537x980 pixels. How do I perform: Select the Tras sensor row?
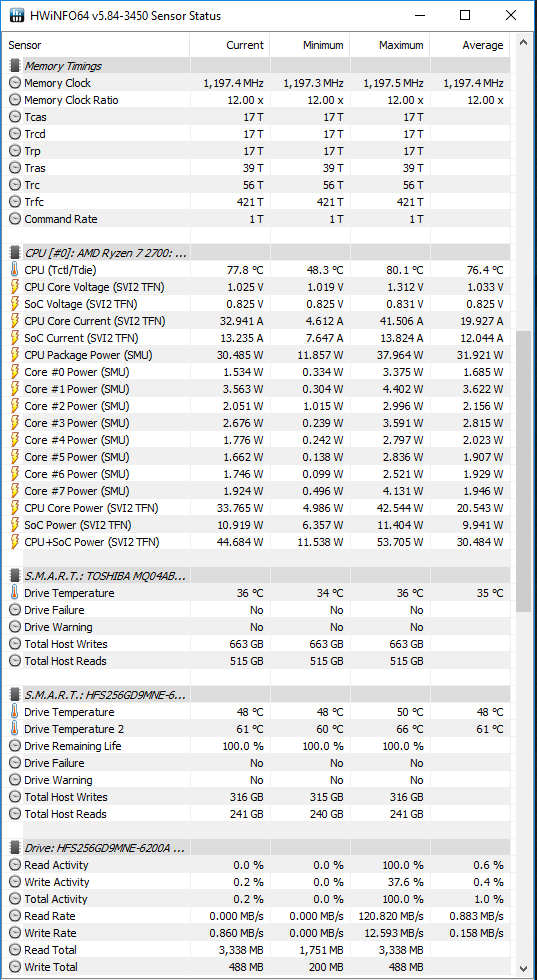pos(257,168)
